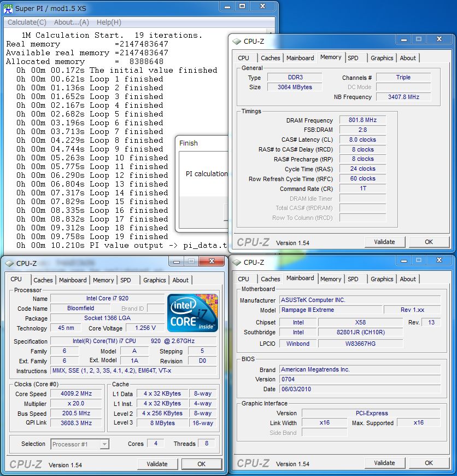The image size is (457, 476).
Task: Close the processor CPU-Z window with its red X
Action: click(212, 261)
